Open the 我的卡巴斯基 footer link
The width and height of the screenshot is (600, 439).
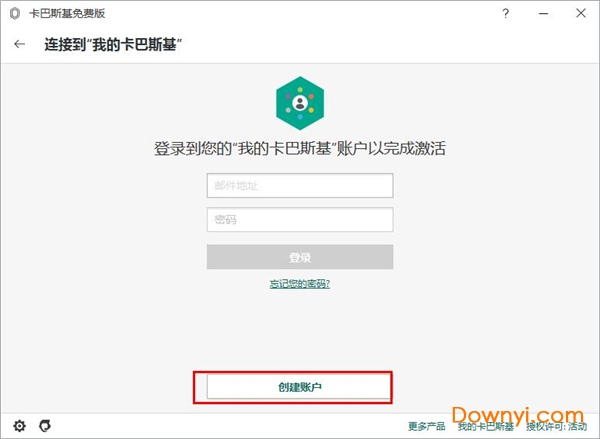coord(486,426)
